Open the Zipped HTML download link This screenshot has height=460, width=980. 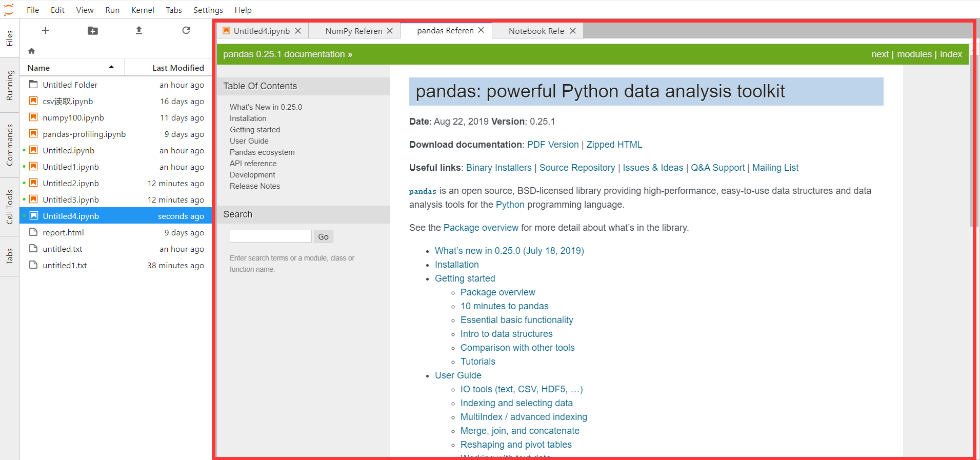(x=614, y=145)
